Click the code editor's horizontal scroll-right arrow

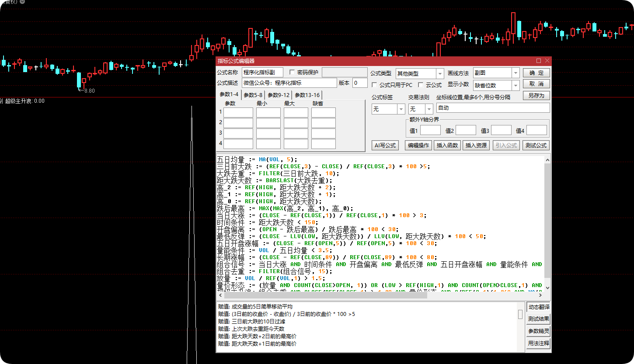click(x=541, y=295)
